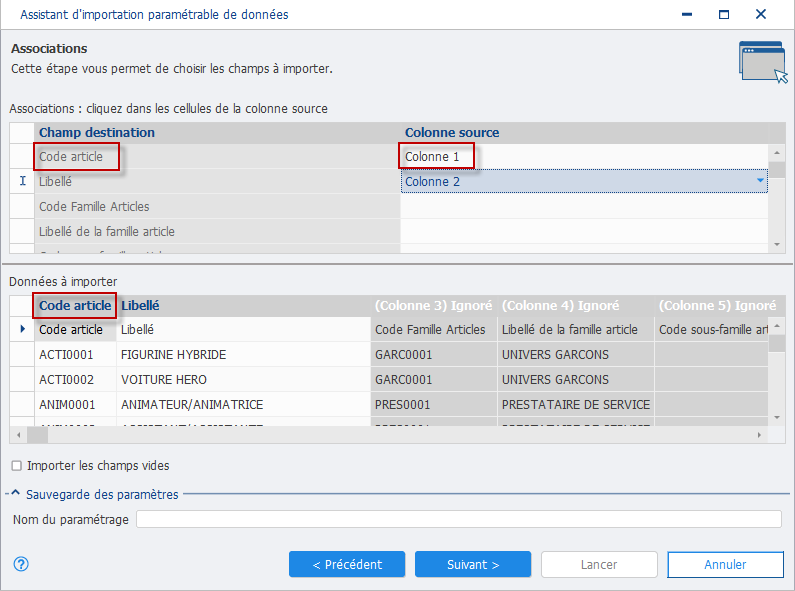Click the 'Suivant >' button
Viewport: 795px width, 591px height.
(x=473, y=564)
